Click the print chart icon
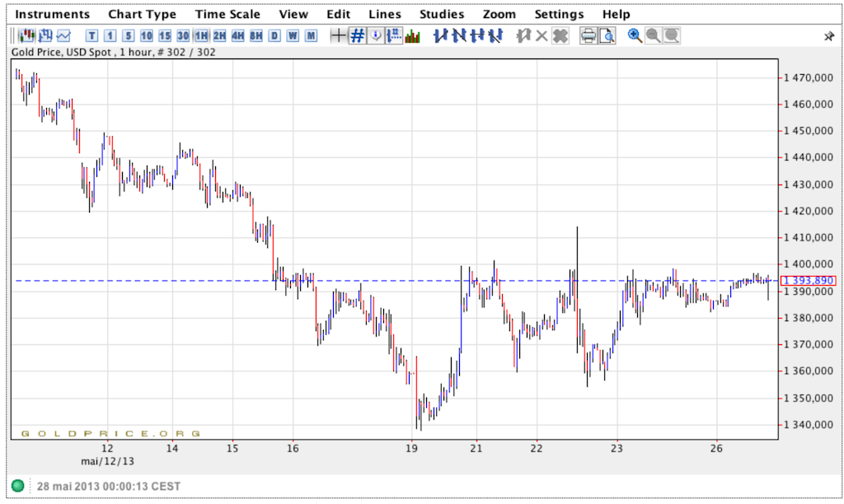This screenshot has height=504, width=844. [588, 35]
